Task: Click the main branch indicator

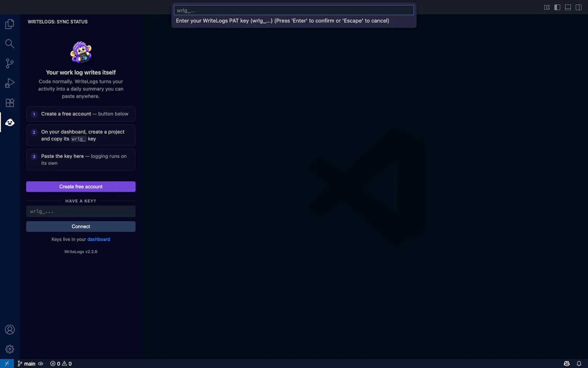Action: tap(26, 364)
